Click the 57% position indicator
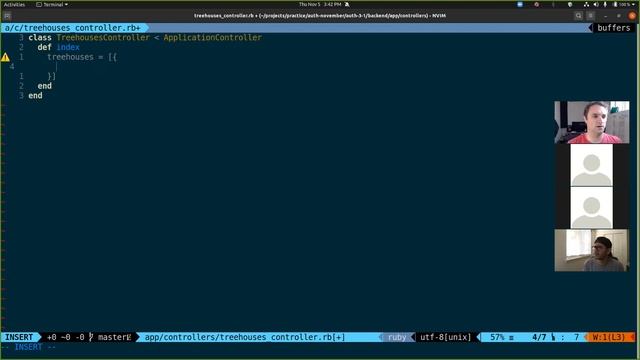 point(497,337)
